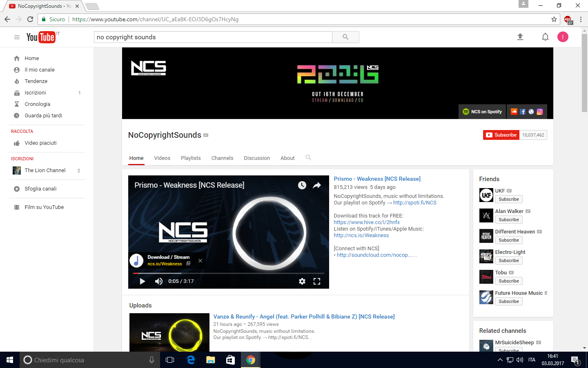This screenshot has width=588, height=368.
Task: Open the Windows Action Center
Action: 575,360
